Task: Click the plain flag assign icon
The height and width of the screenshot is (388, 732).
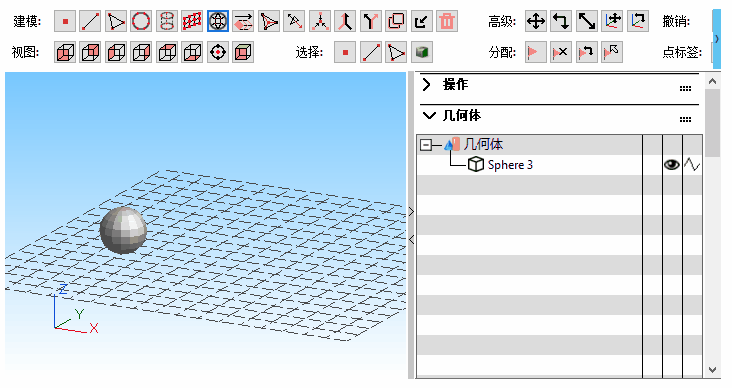Action: pos(536,52)
